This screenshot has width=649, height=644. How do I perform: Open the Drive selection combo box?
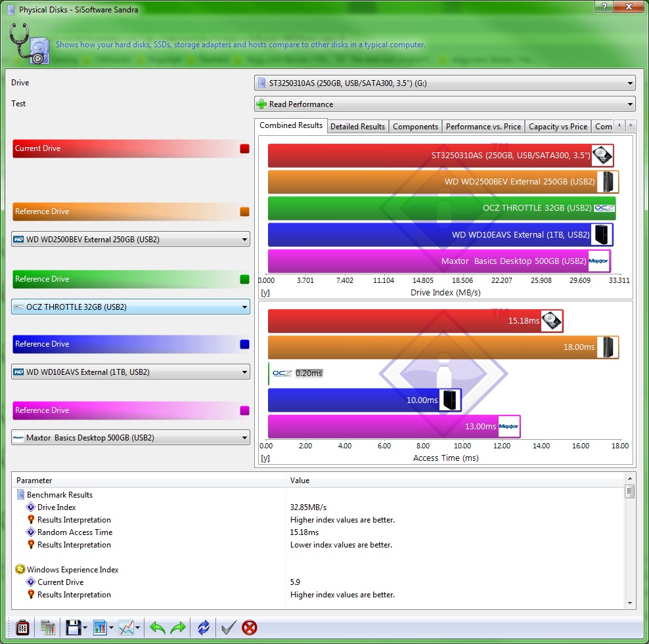point(445,83)
